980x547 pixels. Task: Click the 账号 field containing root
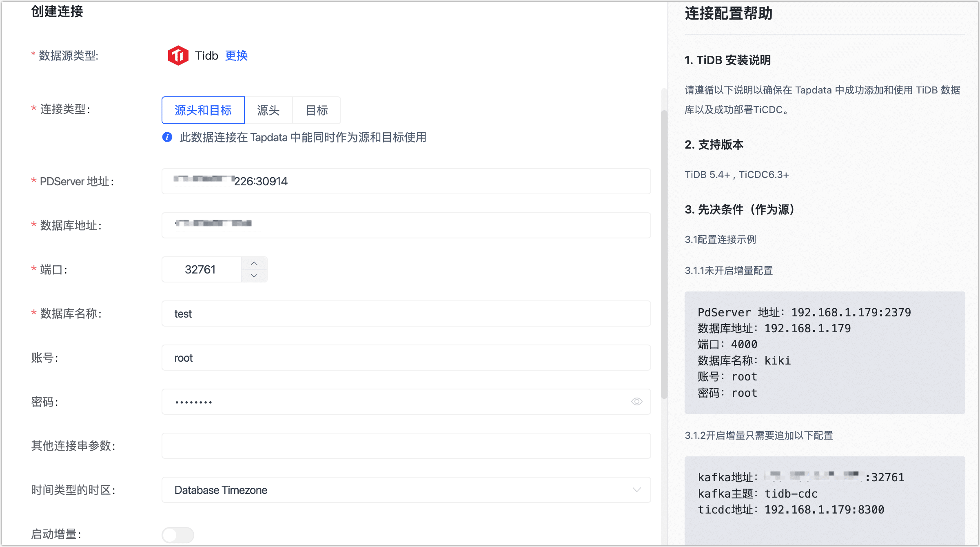click(x=406, y=358)
